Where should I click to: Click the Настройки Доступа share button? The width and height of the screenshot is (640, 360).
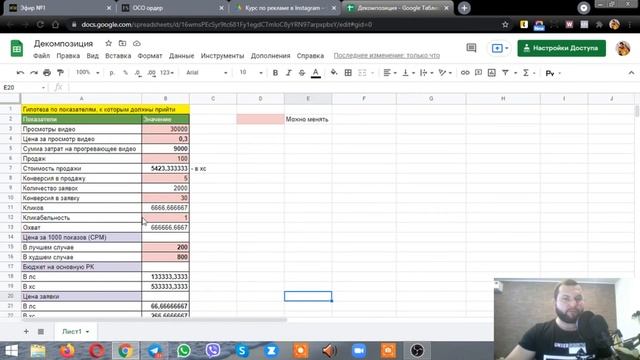(562, 48)
